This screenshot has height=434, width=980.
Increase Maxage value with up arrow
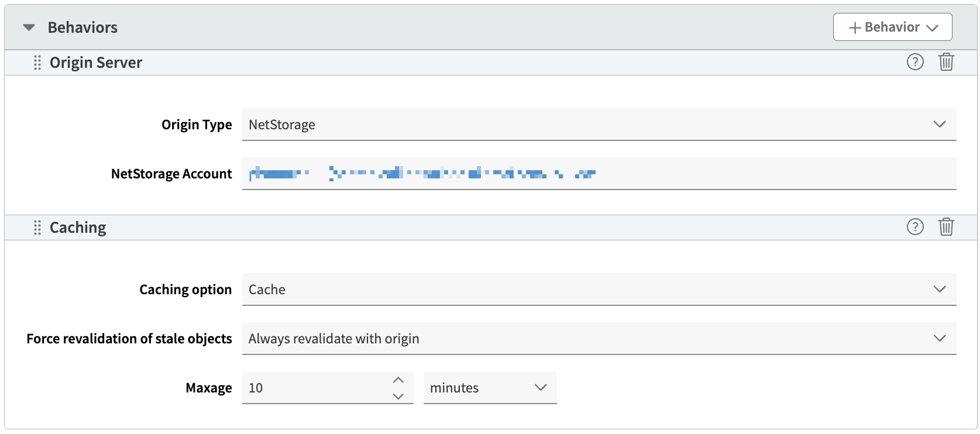398,380
